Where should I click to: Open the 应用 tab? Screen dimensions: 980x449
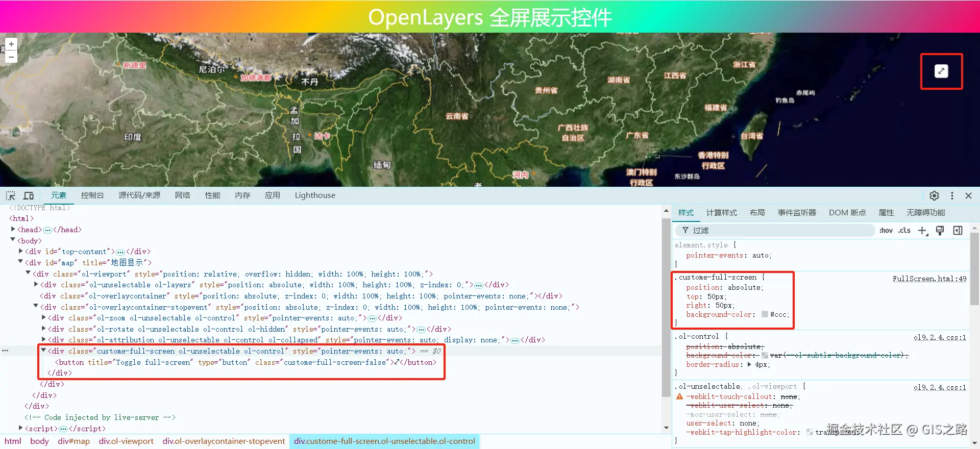point(273,195)
